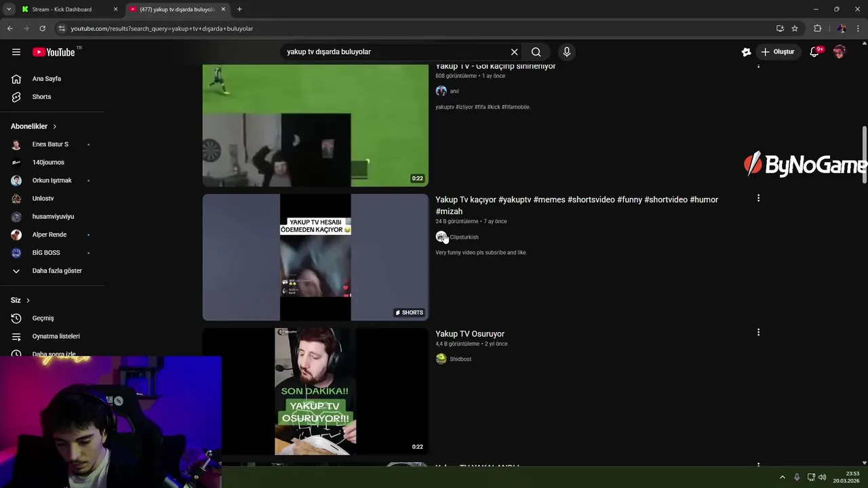Screen dimensions: 868x488
Task: Click the Enes Batur S channel avatar
Action: (16, 144)
